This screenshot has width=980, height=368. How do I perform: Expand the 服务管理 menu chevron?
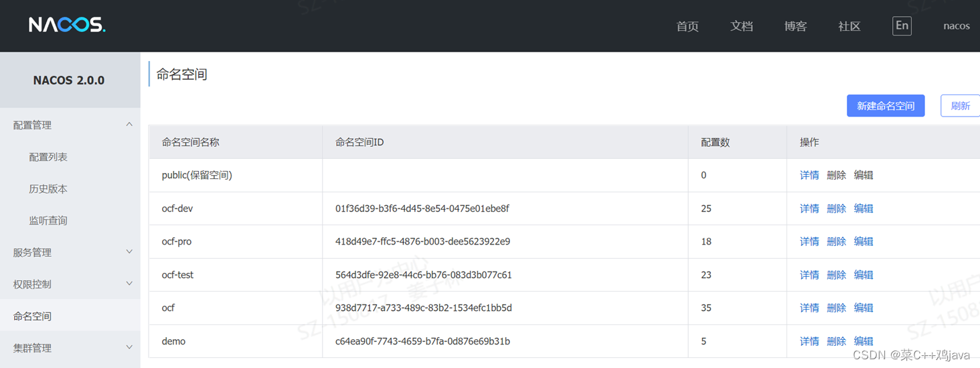coord(129,252)
